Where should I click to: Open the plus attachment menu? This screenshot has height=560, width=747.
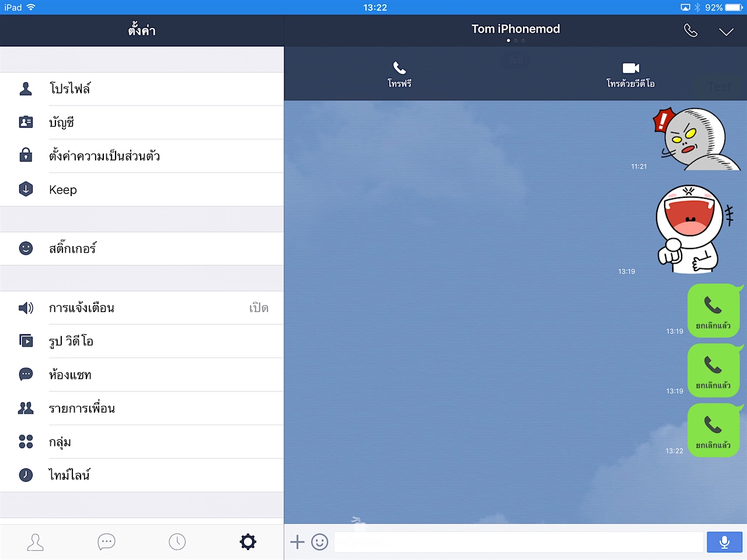298,542
